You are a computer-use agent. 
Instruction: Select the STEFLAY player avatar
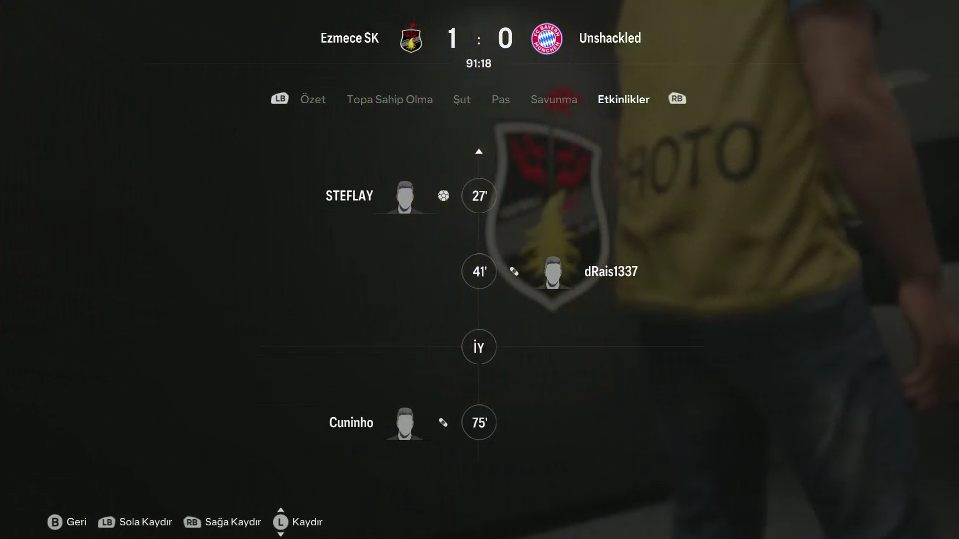point(404,197)
